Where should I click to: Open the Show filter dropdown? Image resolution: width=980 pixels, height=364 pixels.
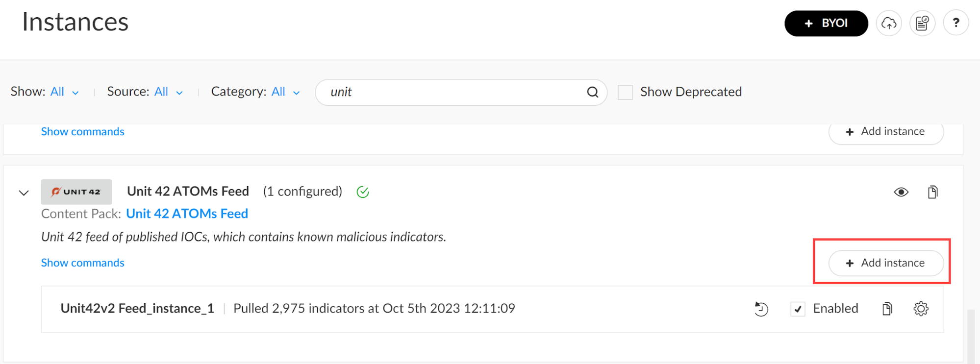pyautogui.click(x=64, y=92)
